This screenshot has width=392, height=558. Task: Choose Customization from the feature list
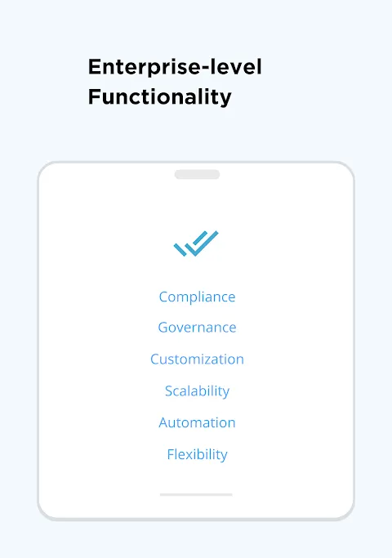click(197, 359)
